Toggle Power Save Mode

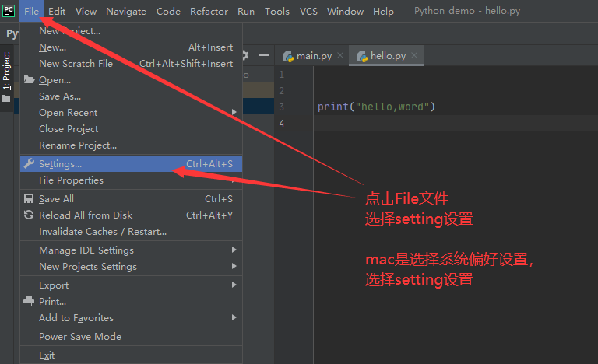click(131, 337)
